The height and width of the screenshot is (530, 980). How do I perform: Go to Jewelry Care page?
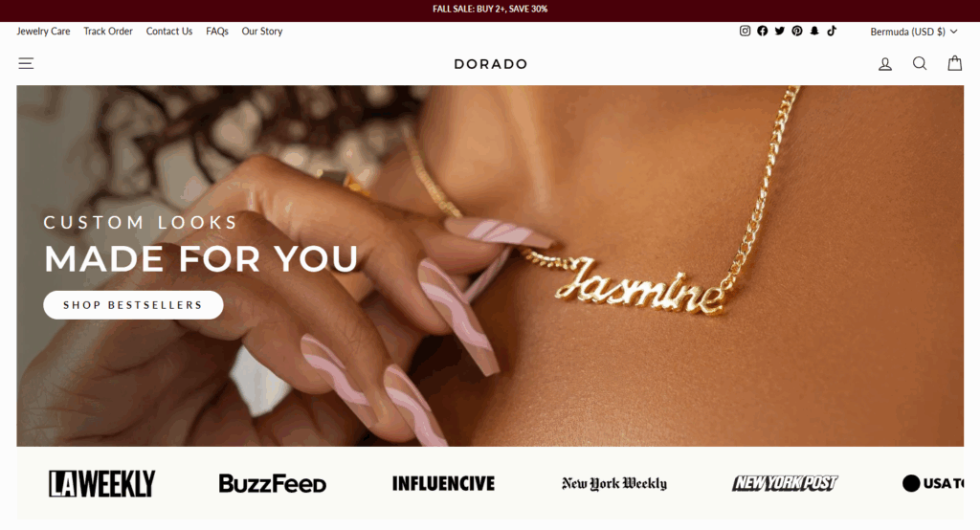(x=43, y=32)
